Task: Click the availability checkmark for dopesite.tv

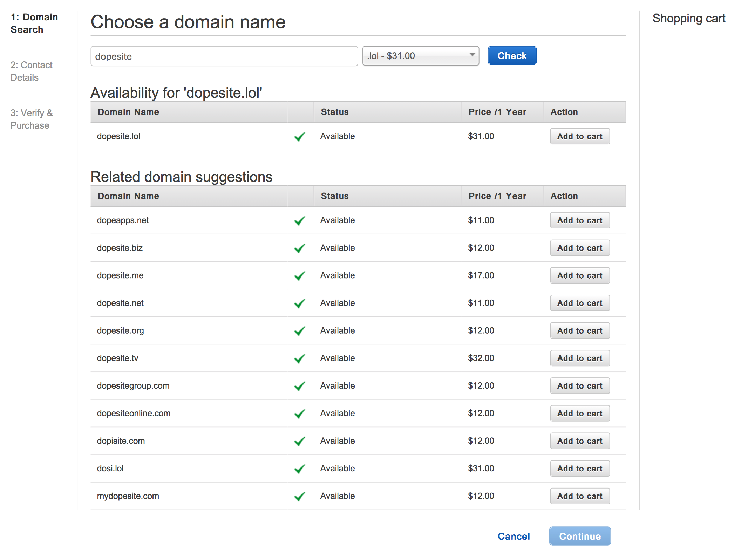Action: (300, 358)
